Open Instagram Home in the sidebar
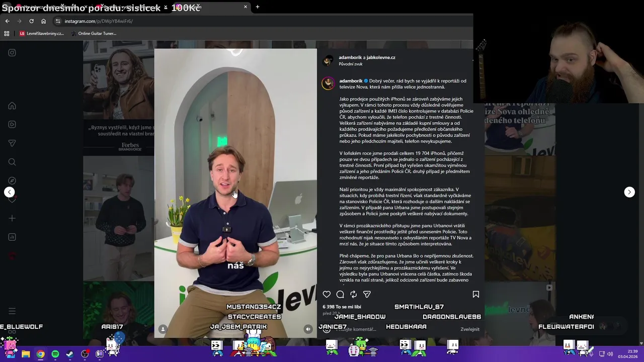This screenshot has width=644, height=362. coord(12,106)
